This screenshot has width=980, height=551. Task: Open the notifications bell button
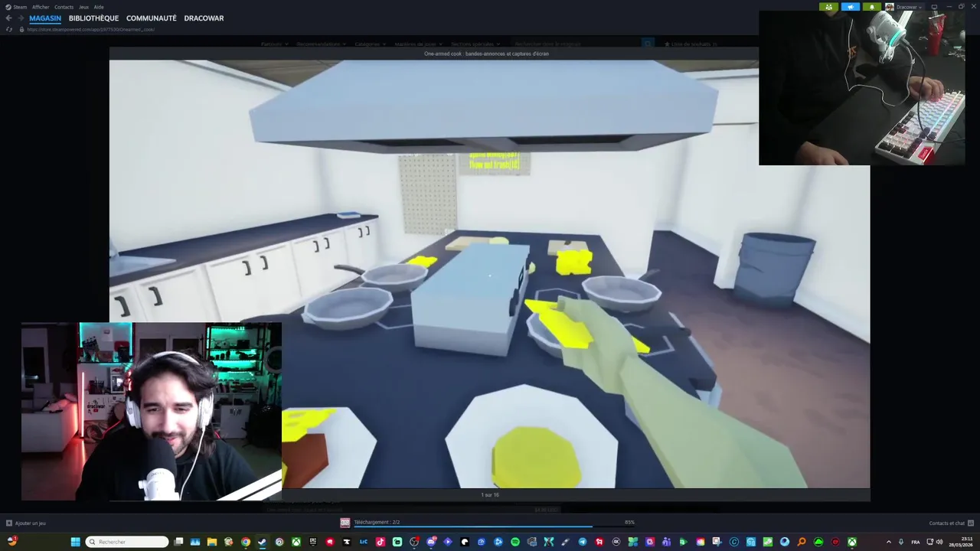coord(872,7)
